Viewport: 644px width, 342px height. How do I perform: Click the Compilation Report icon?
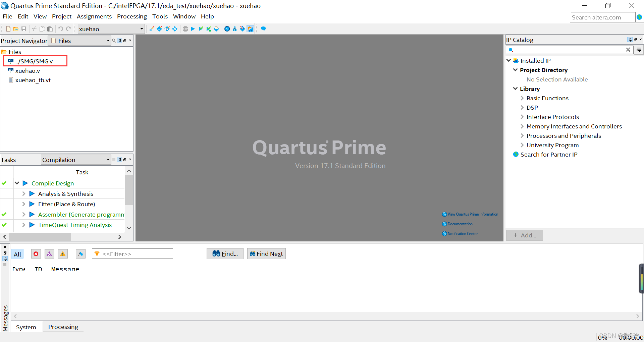216,29
